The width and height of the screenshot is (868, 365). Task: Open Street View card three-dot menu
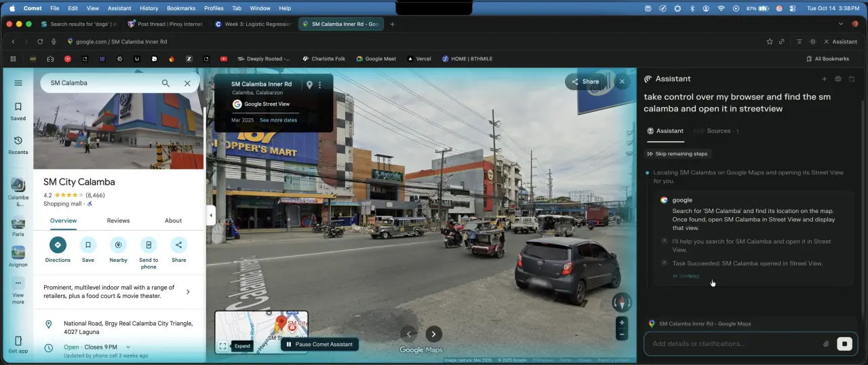(x=320, y=85)
